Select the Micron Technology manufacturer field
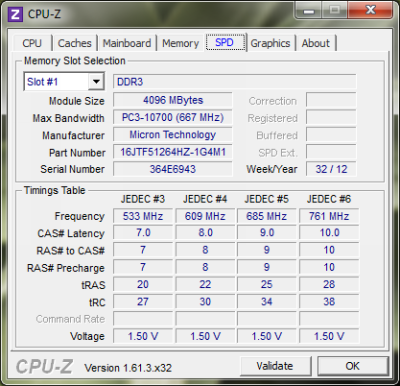 click(x=173, y=135)
